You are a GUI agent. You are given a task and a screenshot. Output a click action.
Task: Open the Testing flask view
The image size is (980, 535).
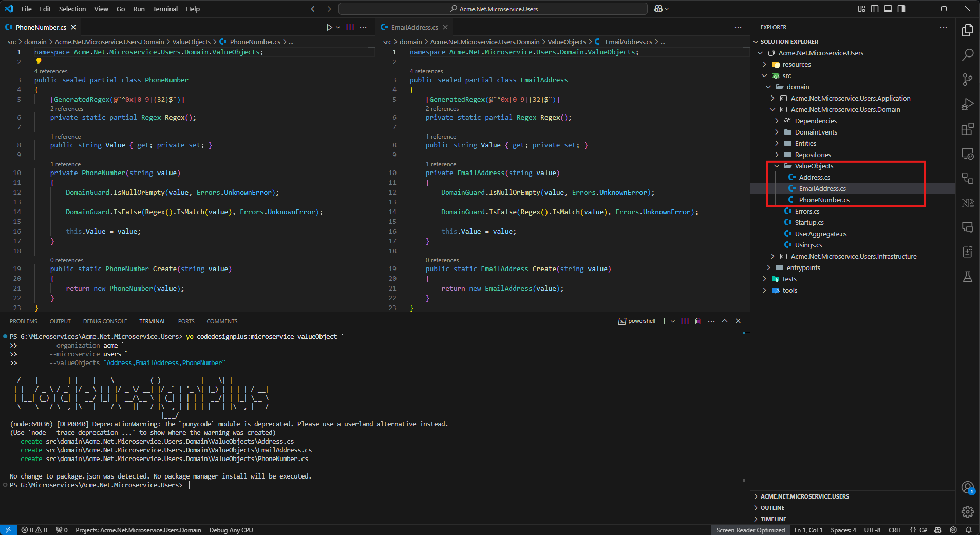[967, 277]
